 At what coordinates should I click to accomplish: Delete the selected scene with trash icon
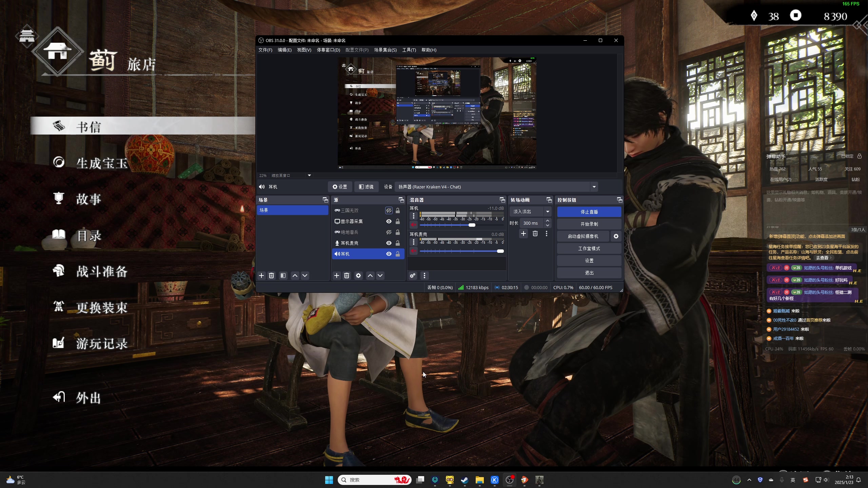pos(271,276)
